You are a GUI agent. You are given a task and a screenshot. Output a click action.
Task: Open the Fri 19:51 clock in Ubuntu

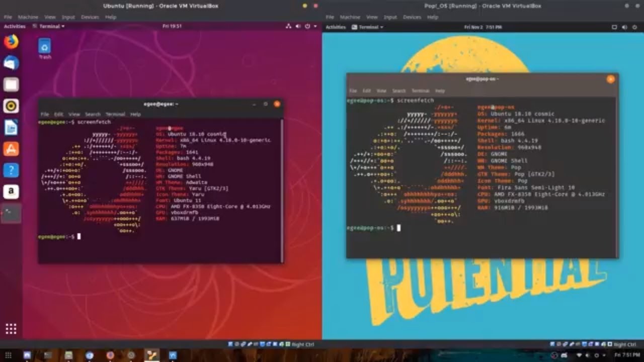pyautogui.click(x=172, y=26)
